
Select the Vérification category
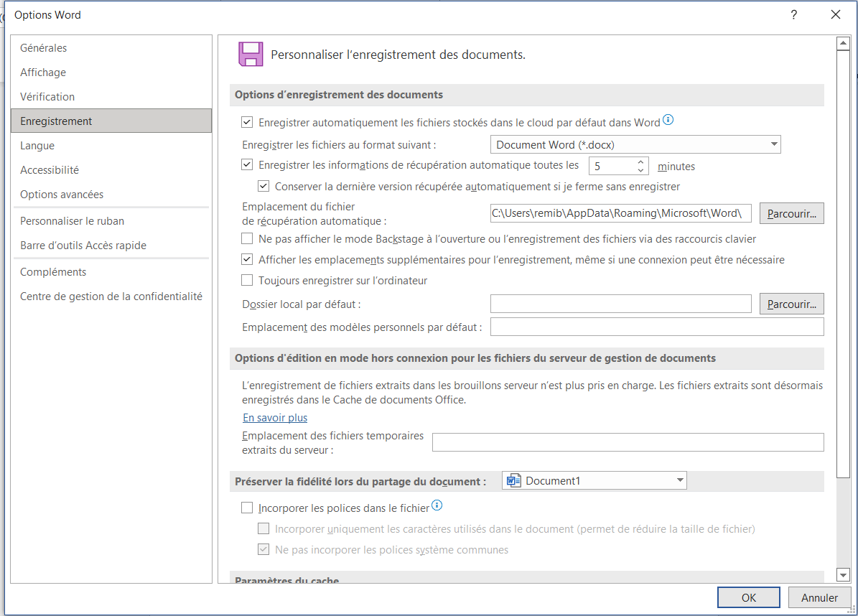[111, 97]
